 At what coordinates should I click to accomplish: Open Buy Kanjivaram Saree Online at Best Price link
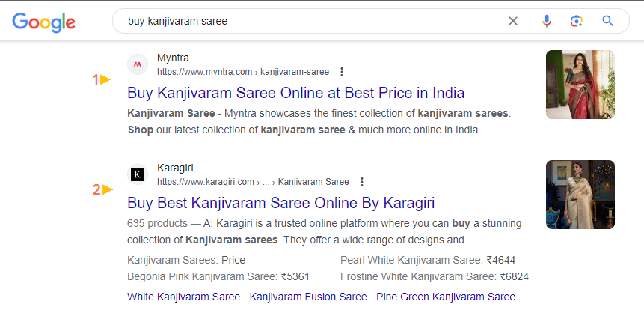tap(295, 93)
